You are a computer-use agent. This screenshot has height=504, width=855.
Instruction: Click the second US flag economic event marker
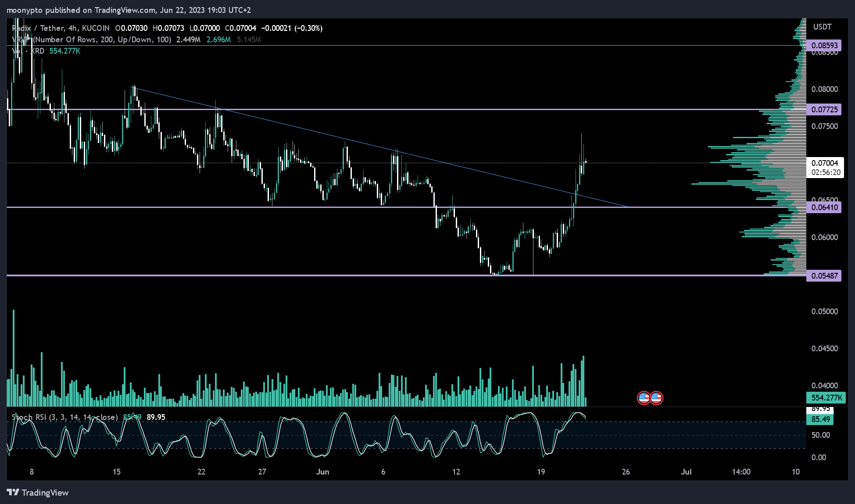pyautogui.click(x=656, y=398)
